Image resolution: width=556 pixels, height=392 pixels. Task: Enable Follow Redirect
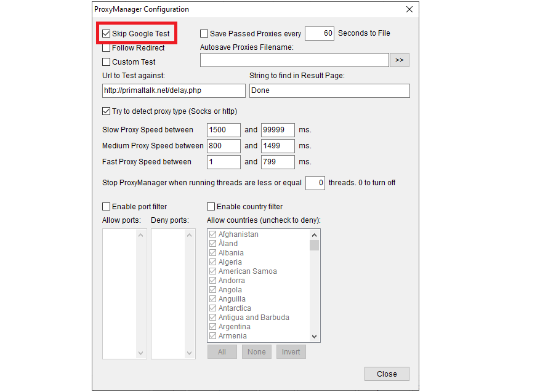point(106,47)
